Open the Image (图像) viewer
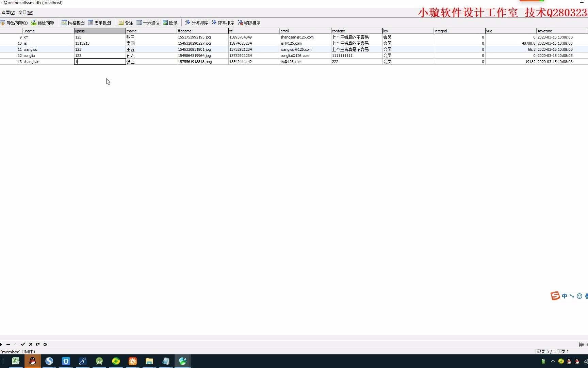The width and height of the screenshot is (588, 368). pos(170,23)
